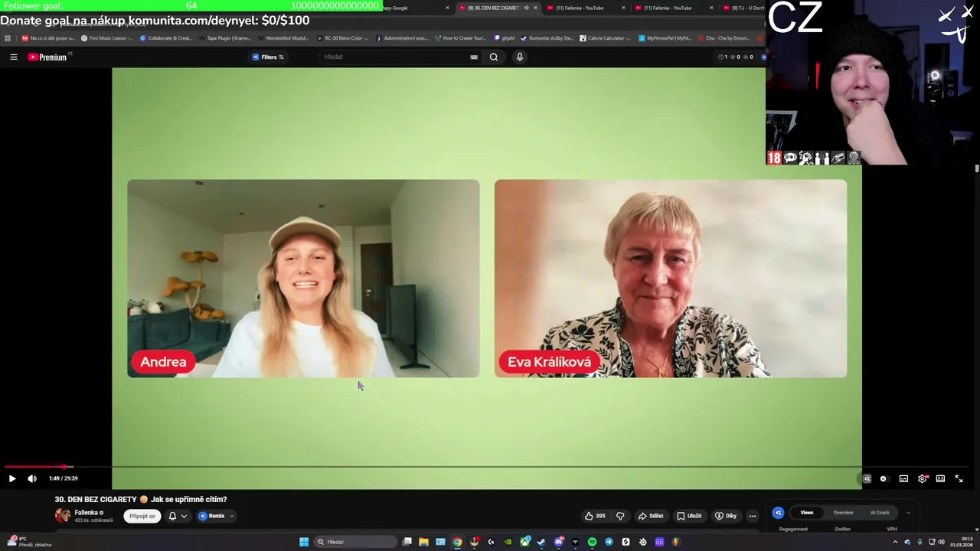Open more actions three-dot menu

752,516
